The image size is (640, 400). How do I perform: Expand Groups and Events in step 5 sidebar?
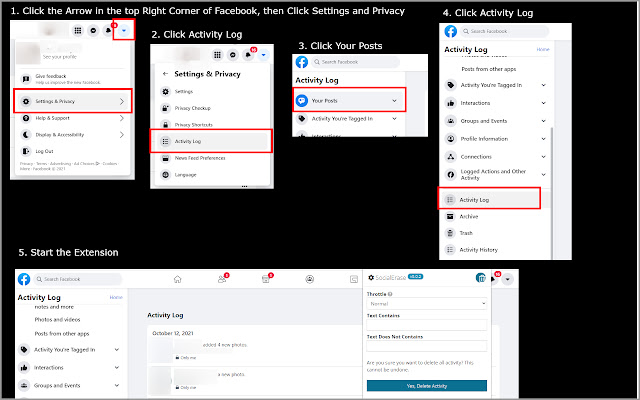tap(117, 386)
